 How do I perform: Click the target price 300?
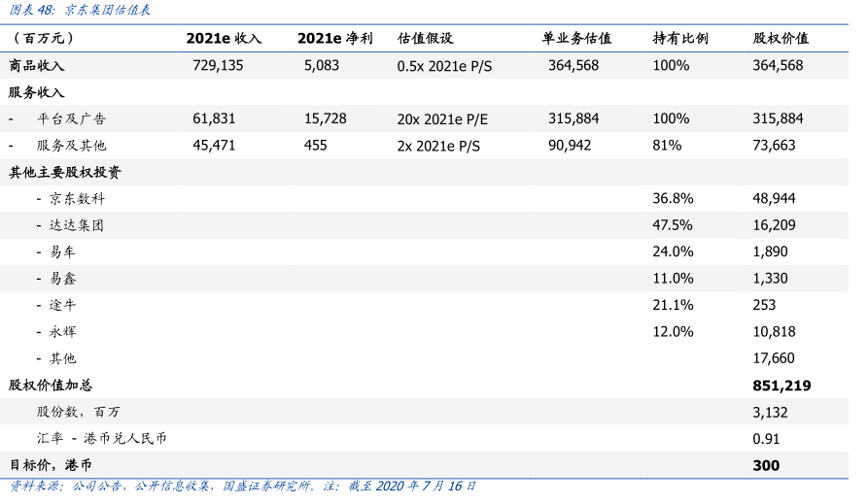(x=766, y=465)
